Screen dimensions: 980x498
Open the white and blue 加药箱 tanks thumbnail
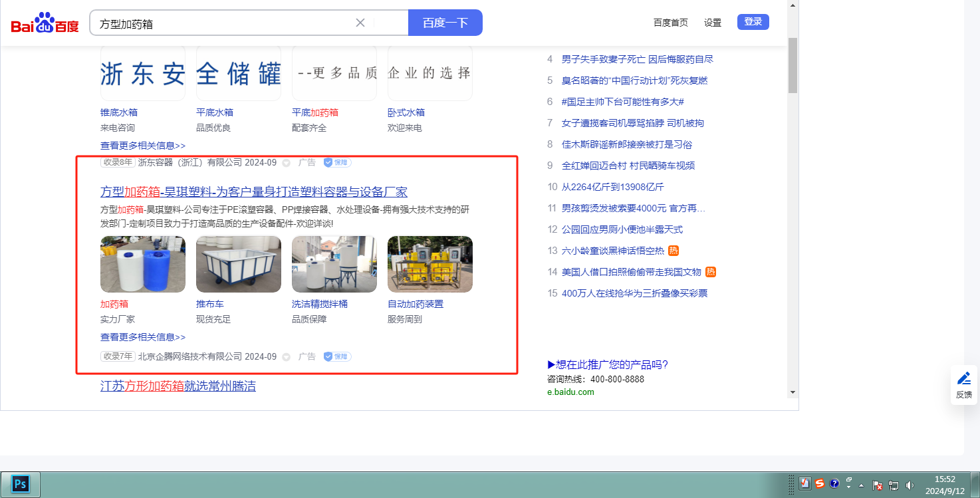tap(143, 264)
